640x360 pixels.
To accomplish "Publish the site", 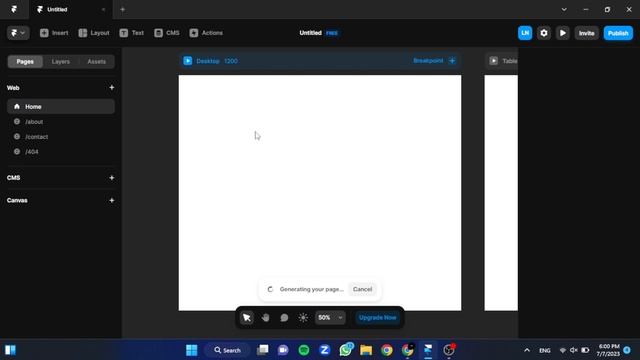I will click(618, 33).
